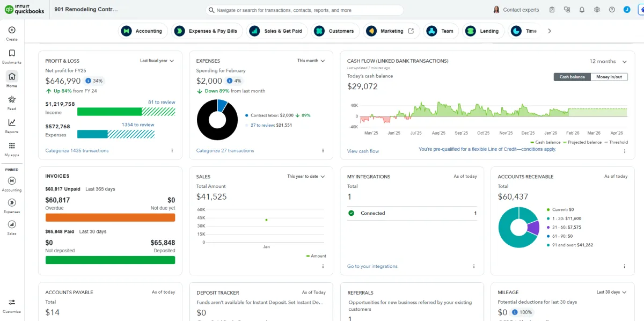Click the View cash flow link
The width and height of the screenshot is (644, 321).
pos(363,151)
